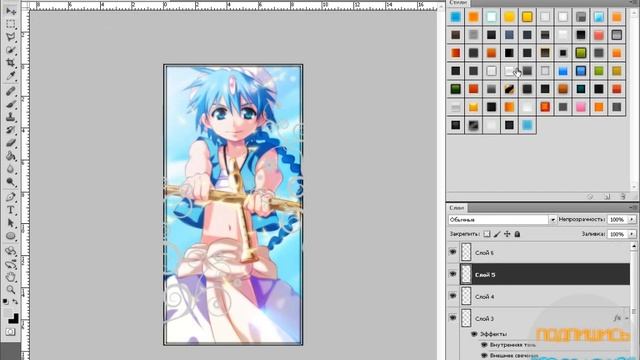Select the Quick Selection tool
This screenshot has width=640, height=360.
[x=11, y=50]
